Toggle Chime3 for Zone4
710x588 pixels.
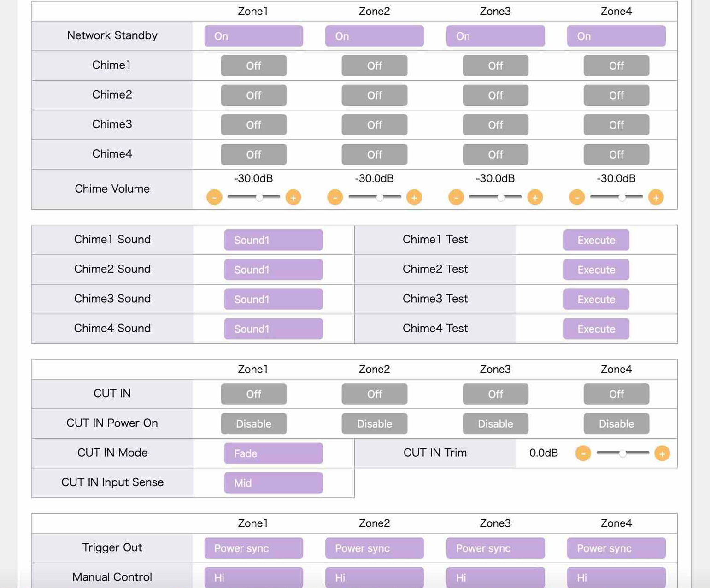616,124
